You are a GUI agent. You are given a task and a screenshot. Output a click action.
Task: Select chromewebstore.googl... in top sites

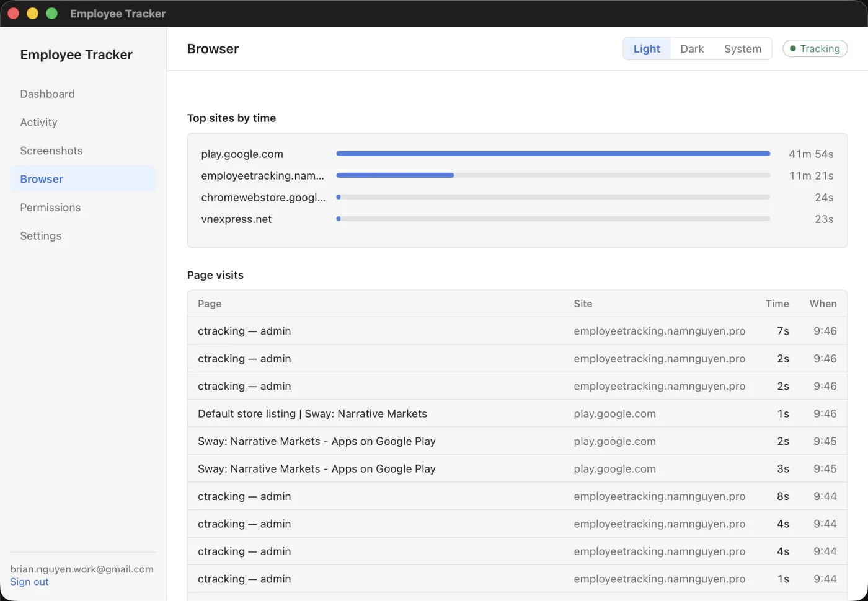tap(263, 198)
